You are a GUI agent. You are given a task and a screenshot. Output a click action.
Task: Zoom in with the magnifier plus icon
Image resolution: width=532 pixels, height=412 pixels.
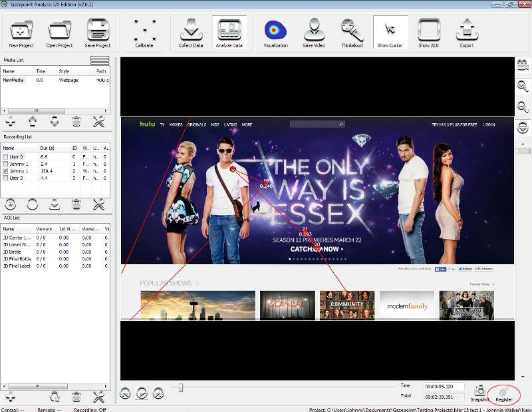pos(523,86)
